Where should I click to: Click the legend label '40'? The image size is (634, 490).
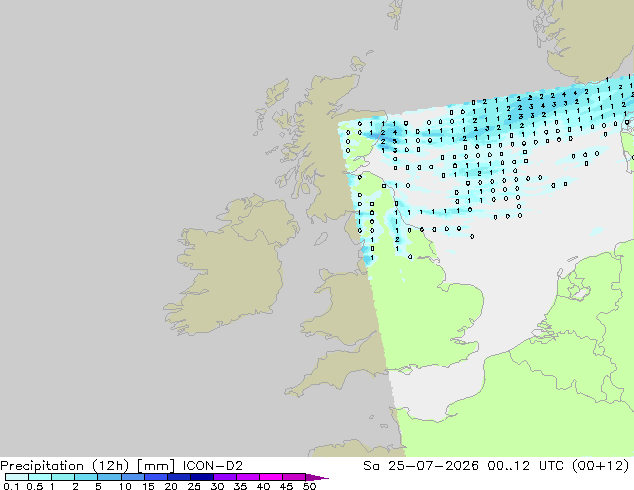(x=263, y=486)
